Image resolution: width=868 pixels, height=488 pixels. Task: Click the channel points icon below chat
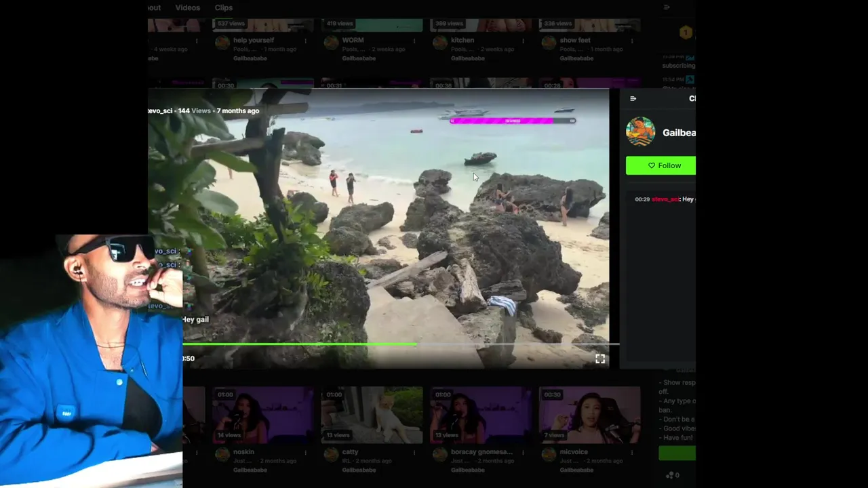tap(670, 475)
